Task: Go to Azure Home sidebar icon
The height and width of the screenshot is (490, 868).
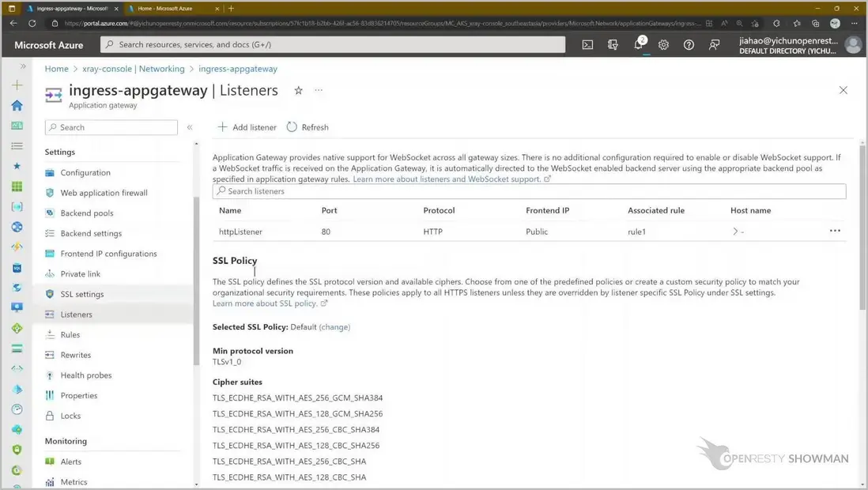Action: (17, 105)
